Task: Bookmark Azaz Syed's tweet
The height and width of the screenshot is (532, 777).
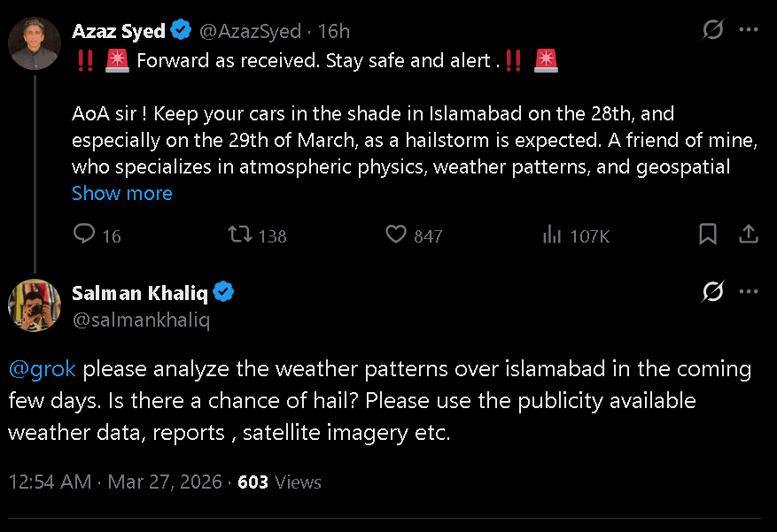Action: pos(708,235)
